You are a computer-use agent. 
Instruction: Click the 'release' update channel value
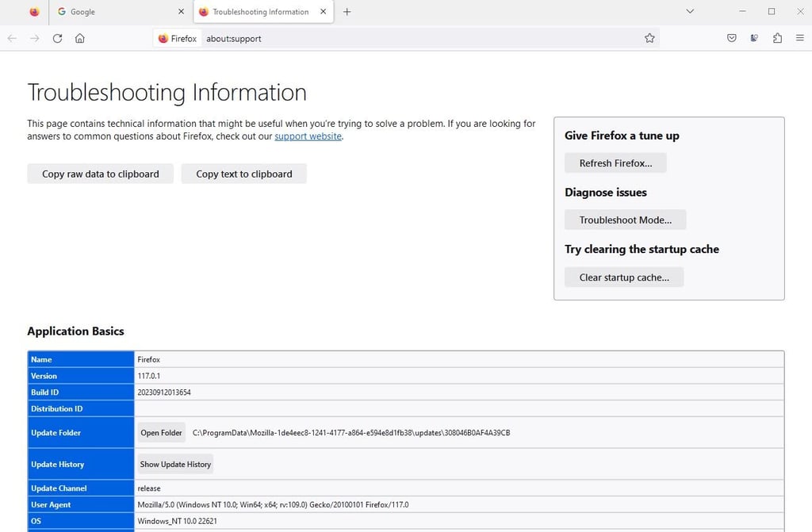(149, 488)
